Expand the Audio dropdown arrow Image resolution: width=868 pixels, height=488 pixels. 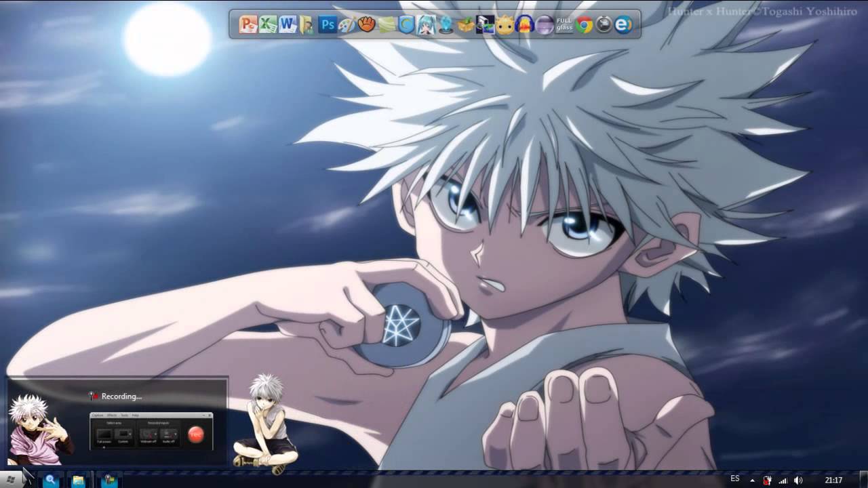point(176,434)
